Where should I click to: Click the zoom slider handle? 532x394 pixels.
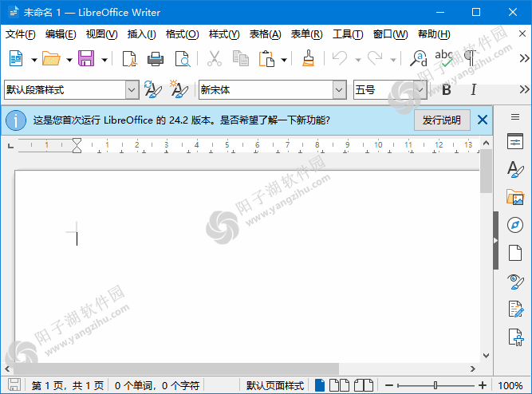click(x=435, y=385)
